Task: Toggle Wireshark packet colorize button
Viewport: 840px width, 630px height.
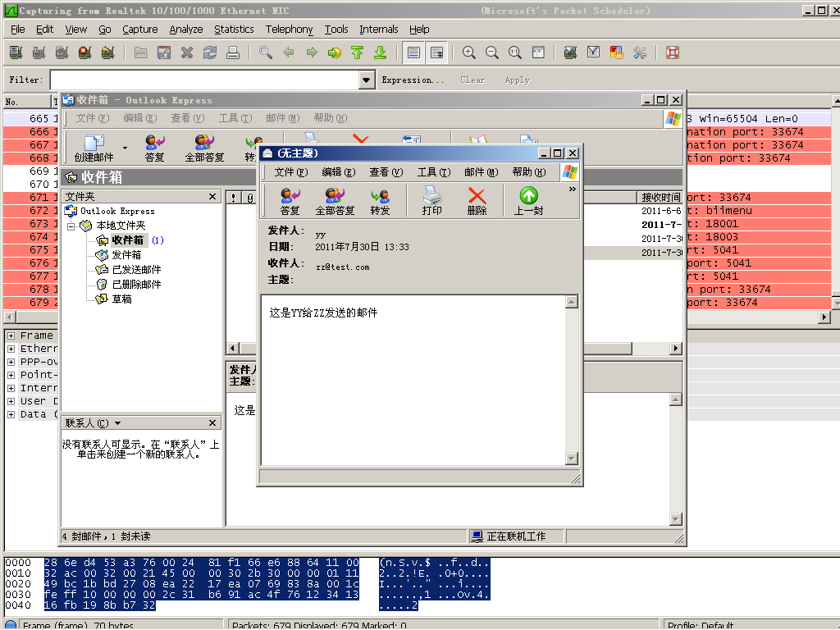Action: (413, 52)
